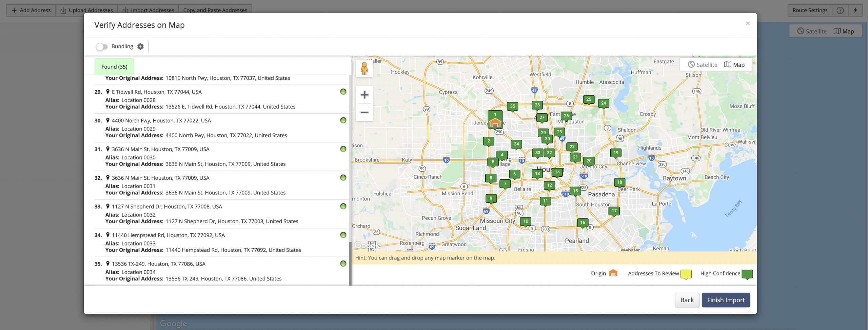Open Route Settings in background window
This screenshot has width=868, height=330.
810,10
